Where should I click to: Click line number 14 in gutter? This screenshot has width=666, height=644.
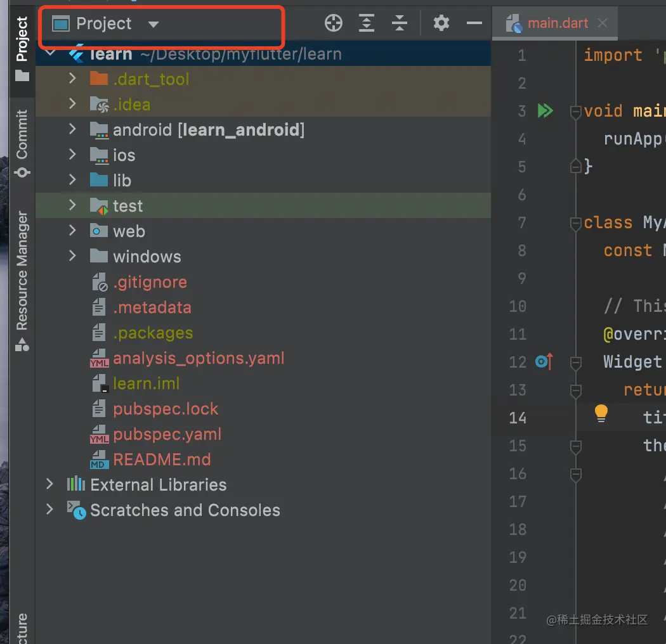point(518,418)
